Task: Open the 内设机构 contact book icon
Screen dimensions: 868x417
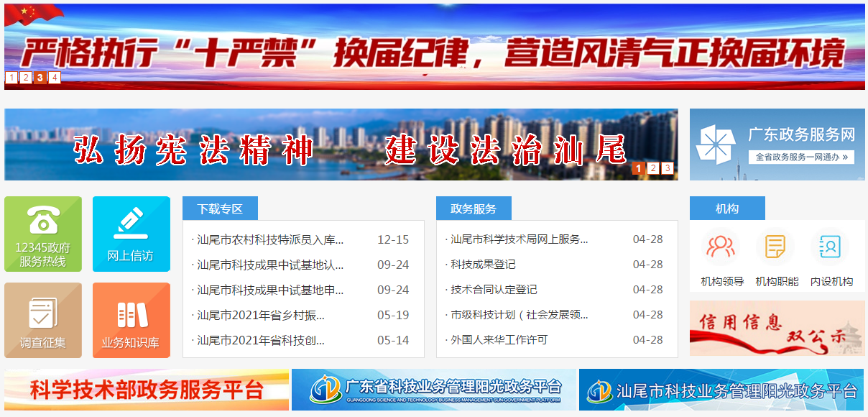Action: (831, 247)
